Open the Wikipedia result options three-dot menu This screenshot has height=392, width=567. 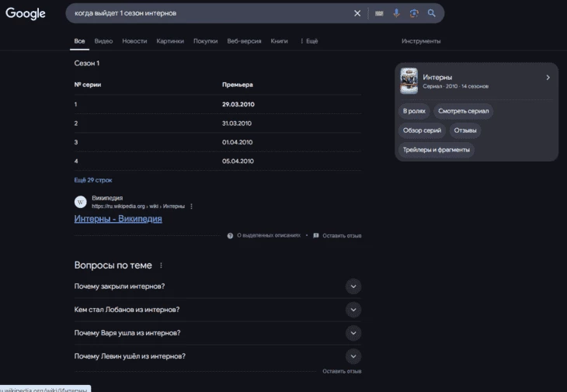click(191, 206)
